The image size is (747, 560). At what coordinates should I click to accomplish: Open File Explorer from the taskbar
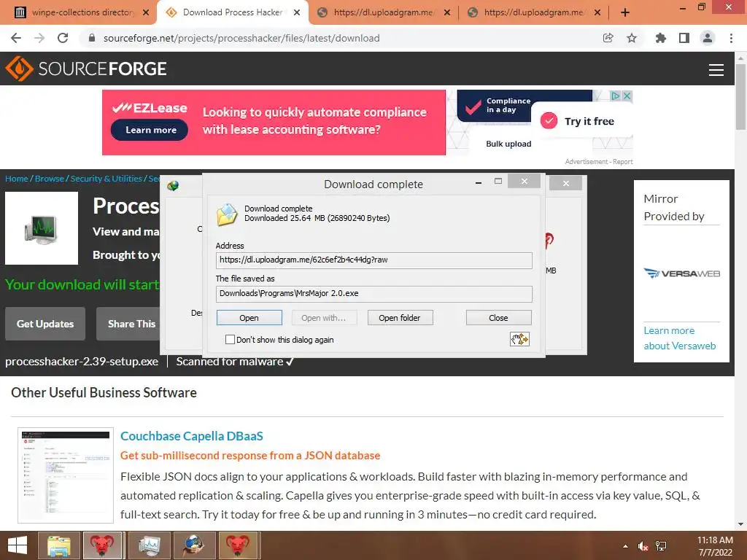[x=58, y=545]
